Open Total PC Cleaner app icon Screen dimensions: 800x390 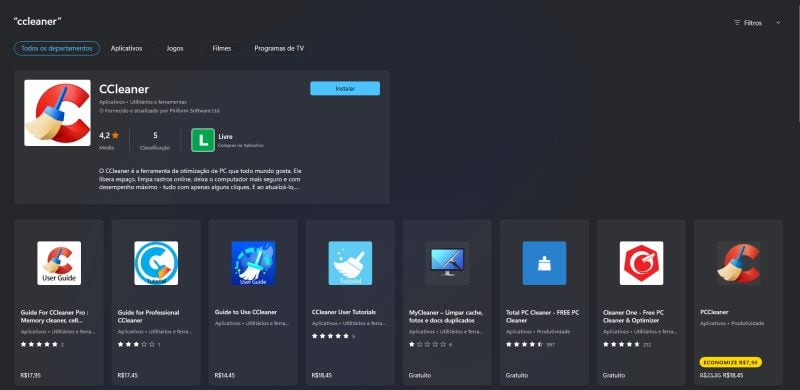click(x=544, y=263)
